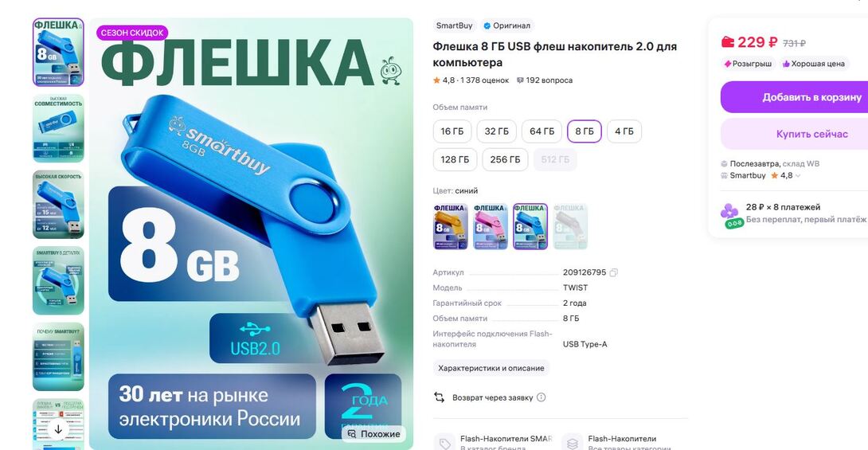Click the star rating 4,8 reviews
The width and height of the screenshot is (868, 450).
[x=471, y=80]
